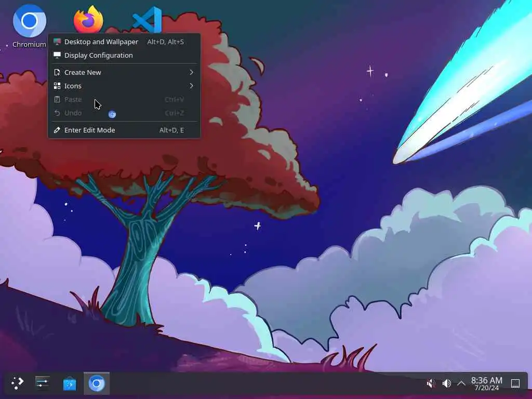This screenshot has width=532, height=399.
Task: Click the muted microphone tray icon
Action: pos(431,383)
